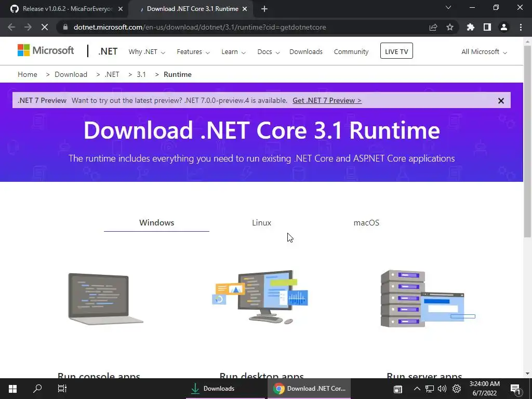Select the Download .NET Core 3.1 Runtime tab

[x=192, y=9]
